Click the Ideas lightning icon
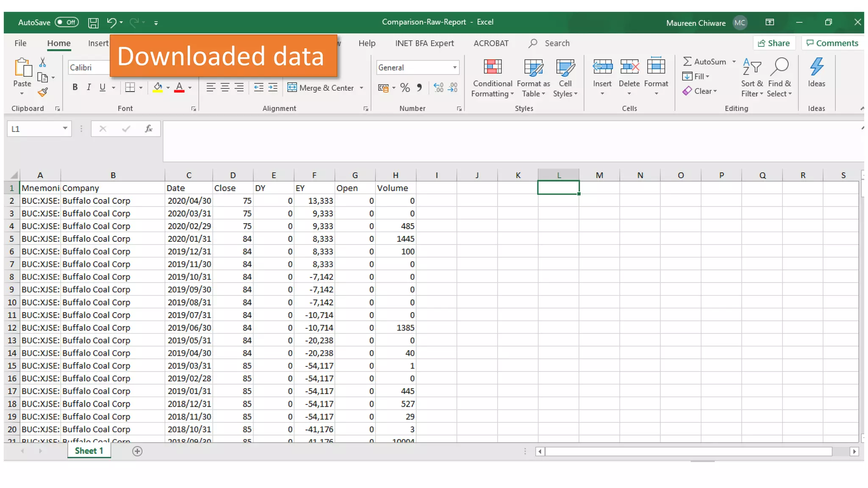868x488 pixels. click(x=816, y=67)
